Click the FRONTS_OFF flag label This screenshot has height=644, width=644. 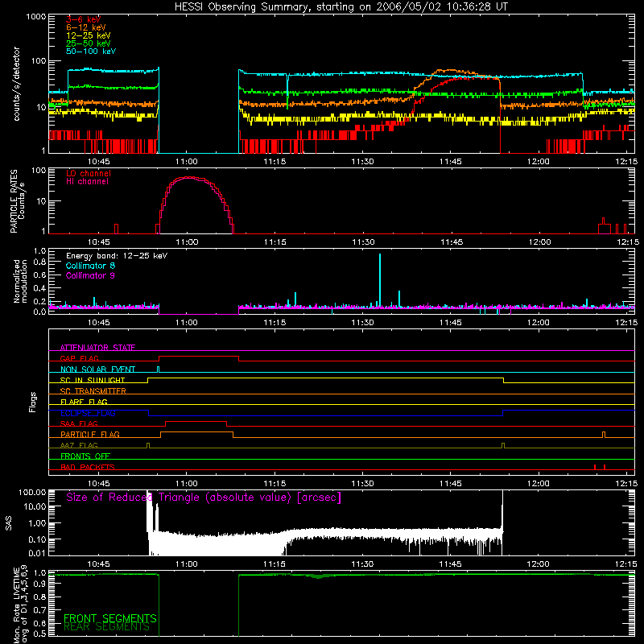85,456
